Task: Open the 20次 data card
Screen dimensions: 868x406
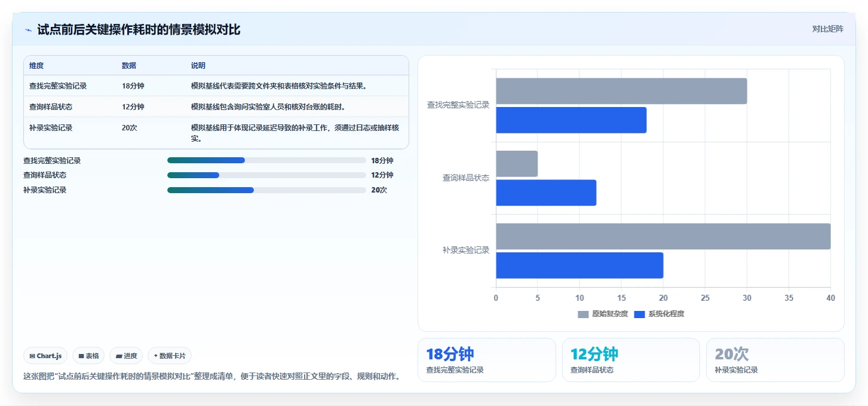Action: pyautogui.click(x=775, y=360)
